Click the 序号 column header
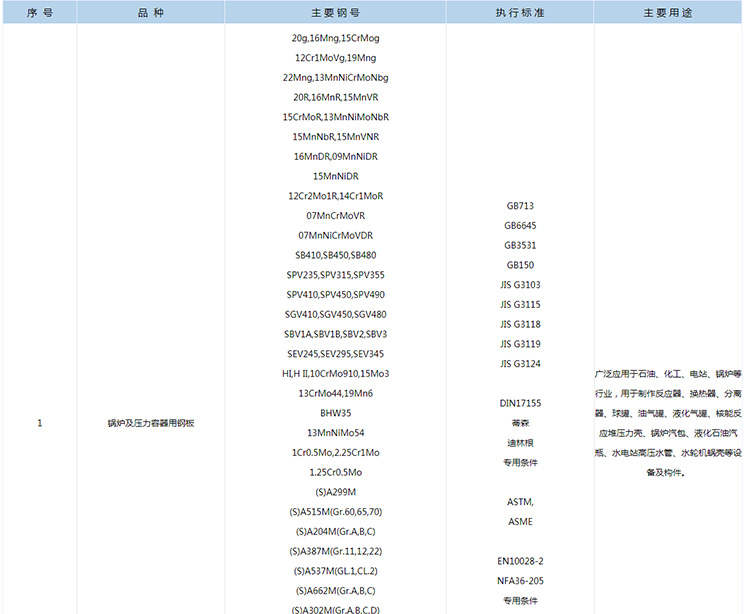750x614 pixels. coord(39,13)
